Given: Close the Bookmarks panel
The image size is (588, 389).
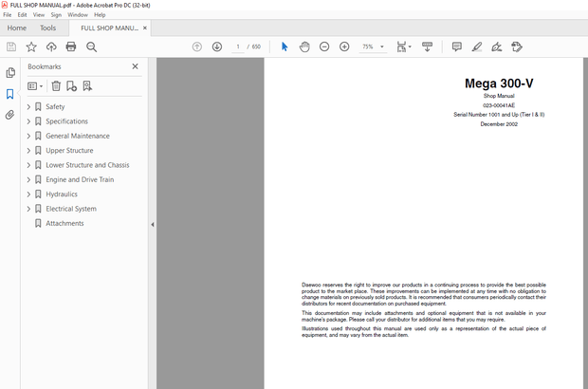Looking at the screenshot, I should click(135, 66).
